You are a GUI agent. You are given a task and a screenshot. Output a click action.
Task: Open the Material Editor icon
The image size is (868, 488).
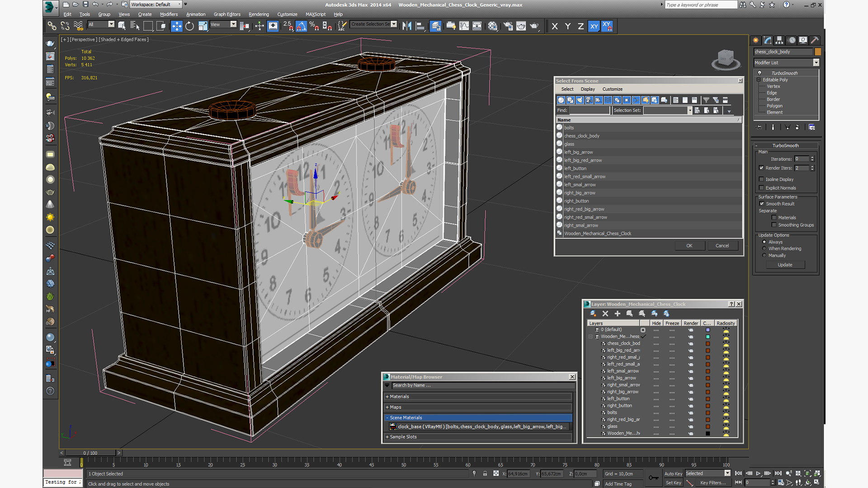coord(493,26)
